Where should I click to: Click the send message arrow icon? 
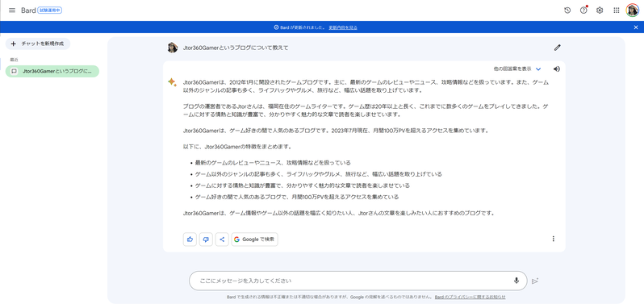coord(535,281)
